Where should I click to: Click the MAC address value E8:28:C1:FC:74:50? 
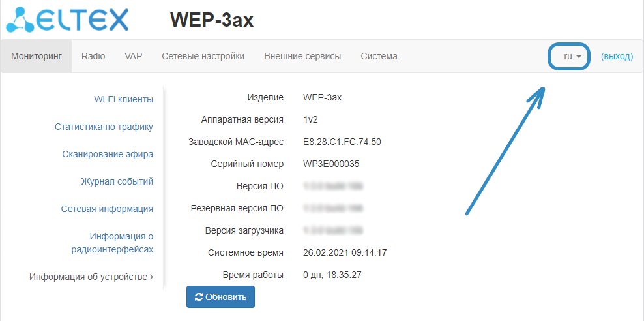[x=342, y=142]
